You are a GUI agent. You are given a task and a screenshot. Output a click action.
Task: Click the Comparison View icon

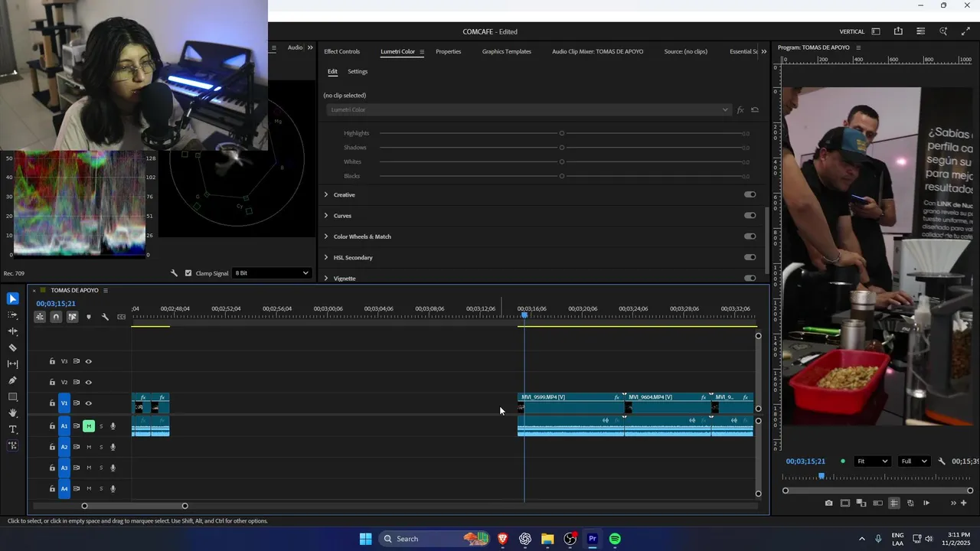coord(877,503)
